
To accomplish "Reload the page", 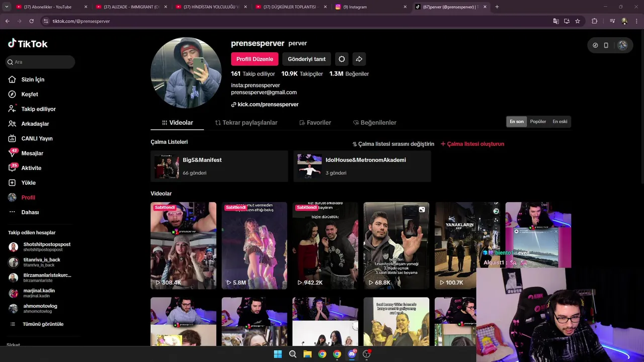I will point(31,21).
